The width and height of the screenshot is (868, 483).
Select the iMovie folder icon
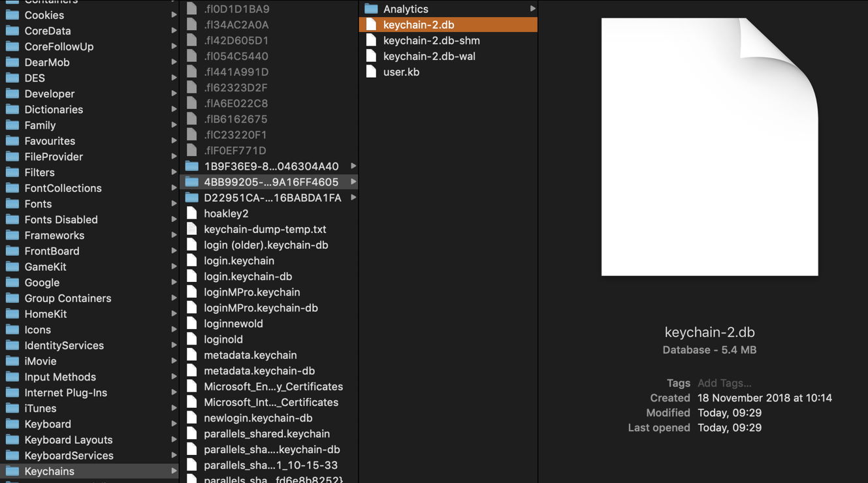[12, 361]
